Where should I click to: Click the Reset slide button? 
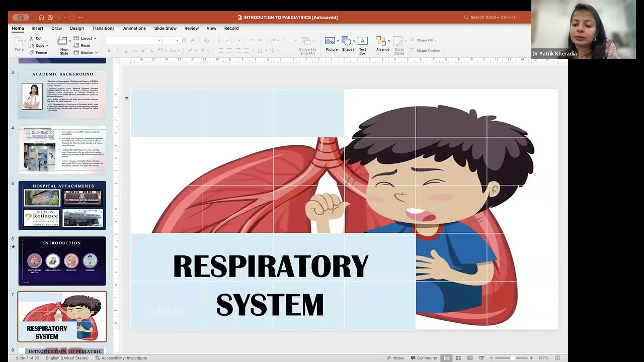(x=82, y=45)
